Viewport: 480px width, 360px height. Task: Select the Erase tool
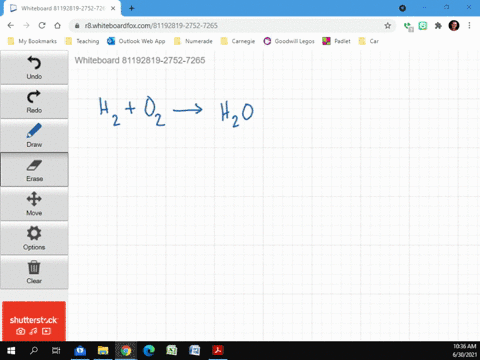coord(34,170)
